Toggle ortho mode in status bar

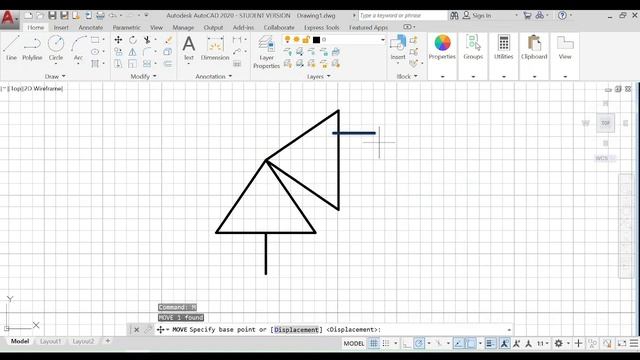(407, 344)
